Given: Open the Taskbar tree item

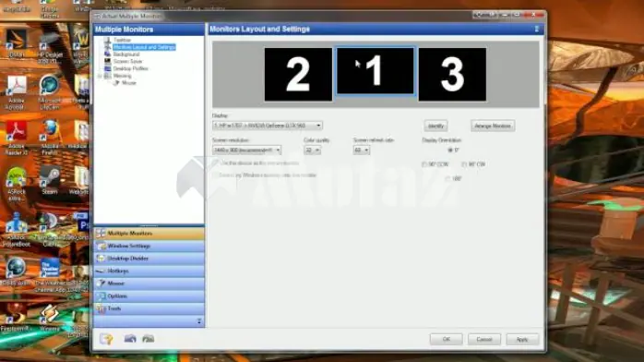Looking at the screenshot, I should point(122,41).
